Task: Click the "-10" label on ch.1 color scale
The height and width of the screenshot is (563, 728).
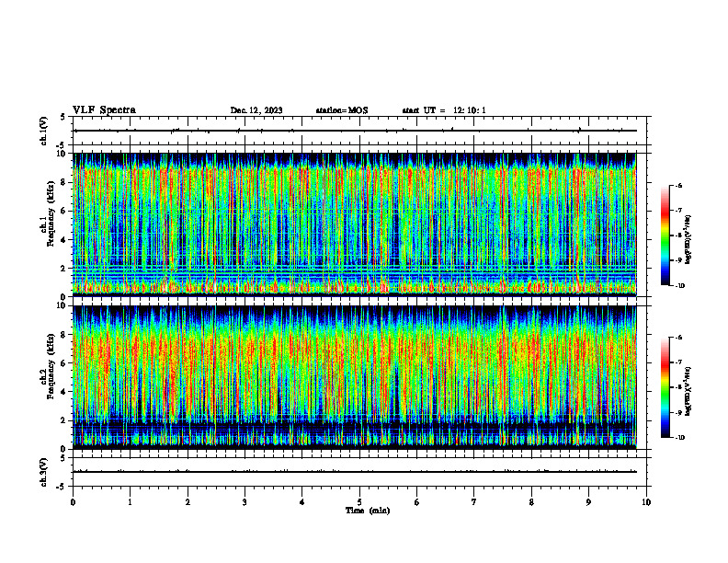Action: pos(679,286)
